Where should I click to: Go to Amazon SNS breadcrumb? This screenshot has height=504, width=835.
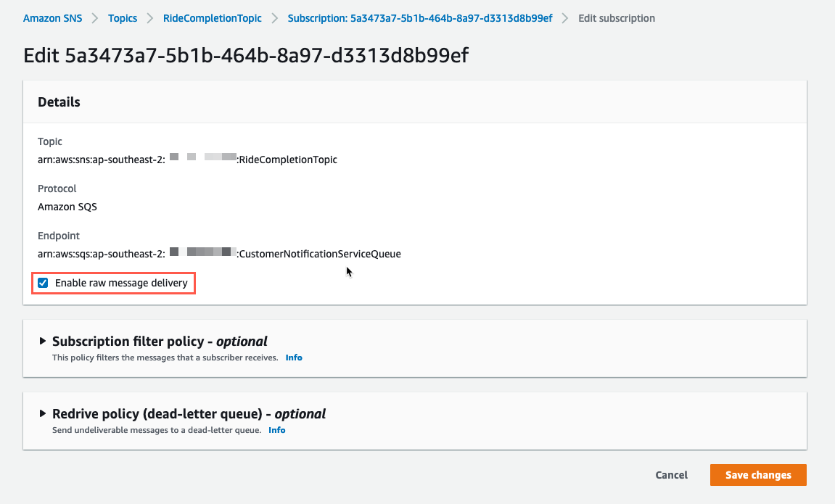(53, 18)
